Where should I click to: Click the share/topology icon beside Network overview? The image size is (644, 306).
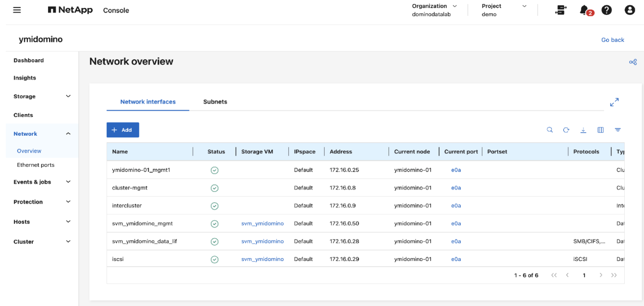[x=633, y=62]
